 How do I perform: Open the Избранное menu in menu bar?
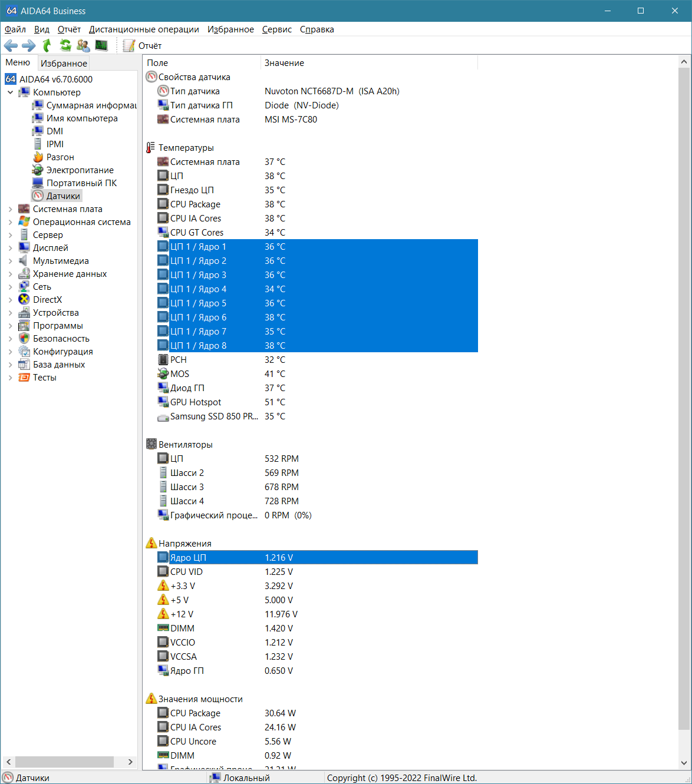pyautogui.click(x=230, y=29)
